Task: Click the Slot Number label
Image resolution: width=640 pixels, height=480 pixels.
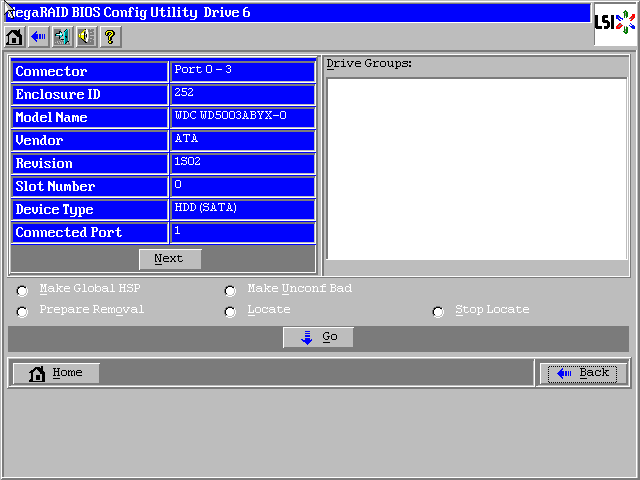Action: 55,187
